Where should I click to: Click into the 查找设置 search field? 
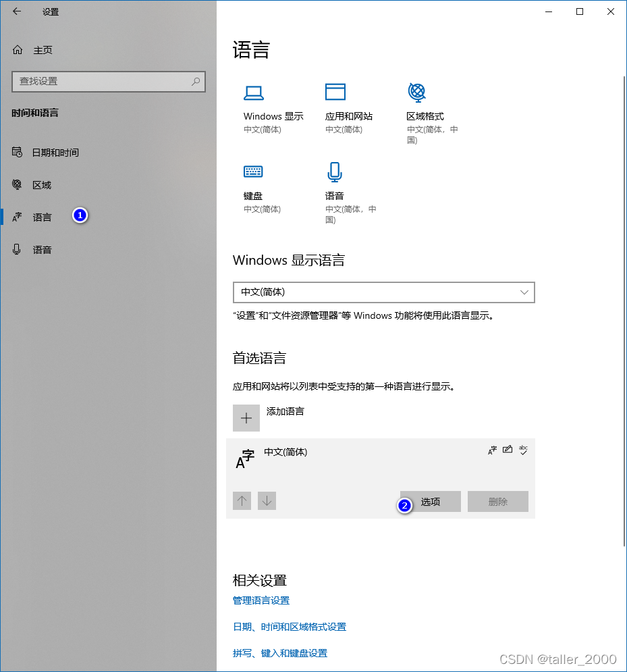pyautogui.click(x=109, y=82)
